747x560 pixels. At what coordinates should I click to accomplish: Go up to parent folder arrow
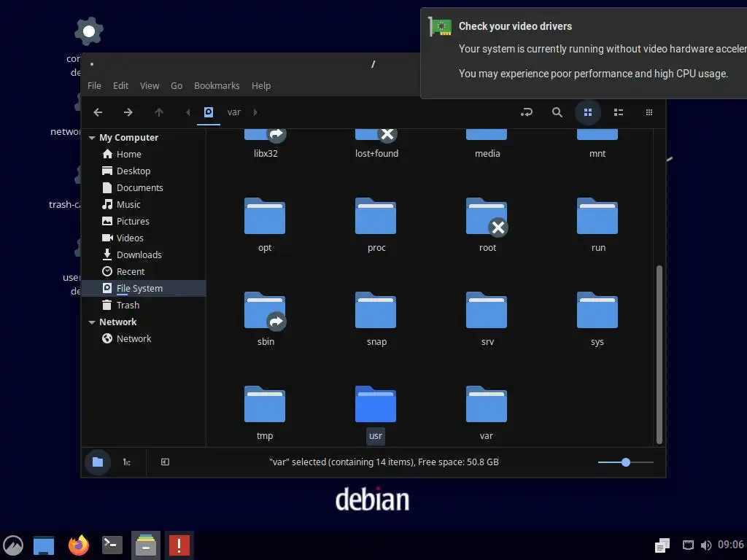(x=158, y=112)
